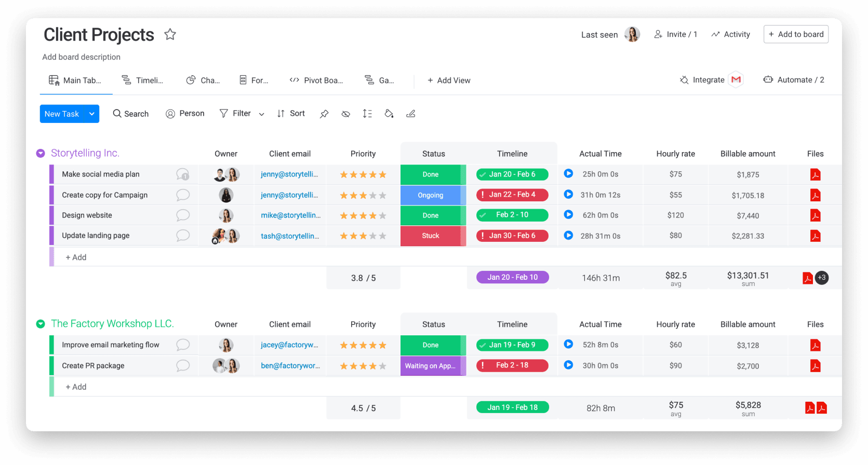This screenshot has width=868, height=465.
Task: Open the Last seen user avatar
Action: [632, 34]
